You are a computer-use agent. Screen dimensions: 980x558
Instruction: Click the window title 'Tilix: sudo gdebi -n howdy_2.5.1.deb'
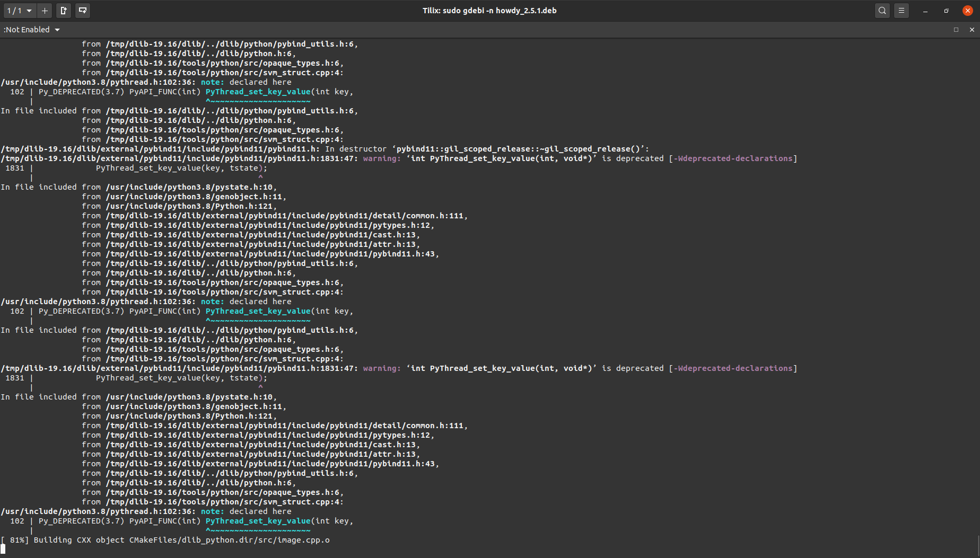pyautogui.click(x=489, y=11)
